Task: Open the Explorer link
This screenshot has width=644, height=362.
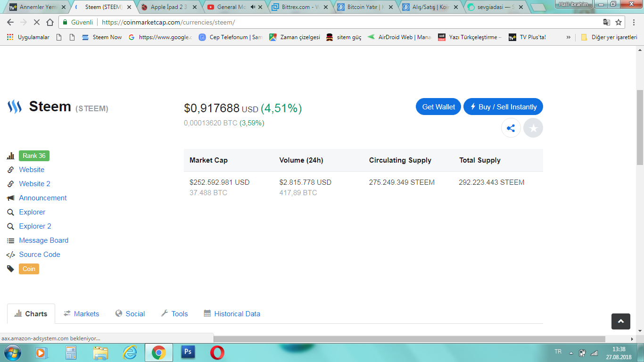Action: (x=32, y=212)
